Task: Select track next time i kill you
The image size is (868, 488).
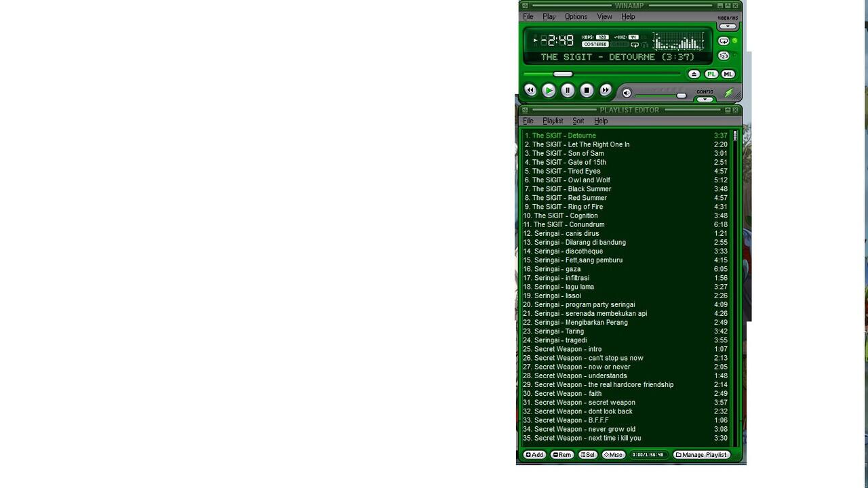Action: click(x=626, y=438)
